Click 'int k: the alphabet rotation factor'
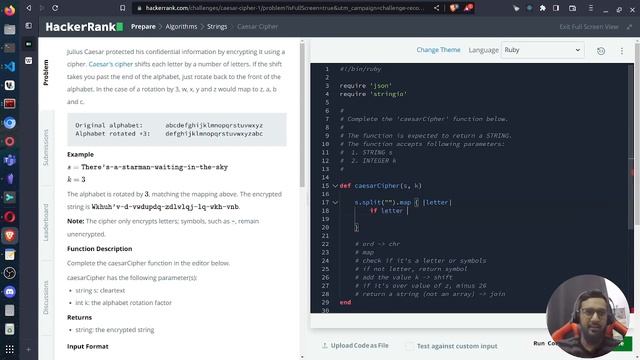 [123, 303]
